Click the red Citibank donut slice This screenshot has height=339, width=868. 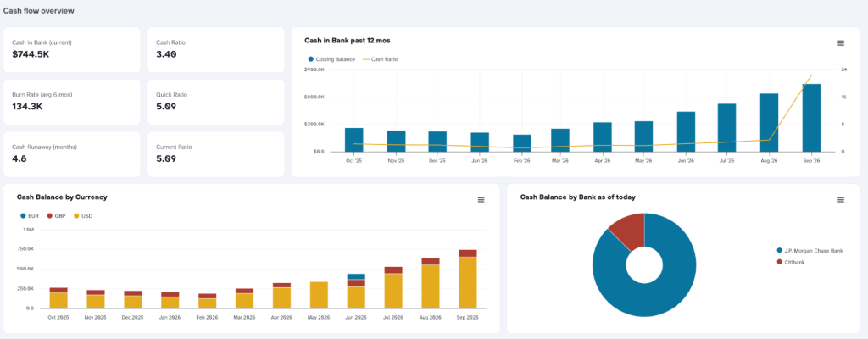click(x=631, y=230)
